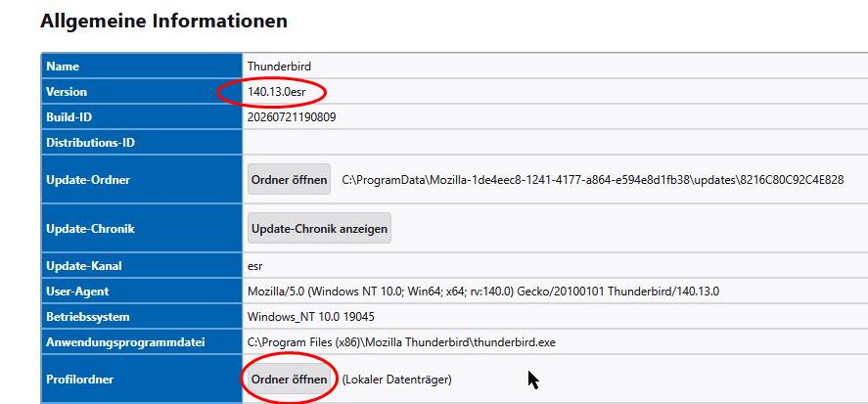Open the Profilordner folder with Ordner öffnen

pos(289,380)
